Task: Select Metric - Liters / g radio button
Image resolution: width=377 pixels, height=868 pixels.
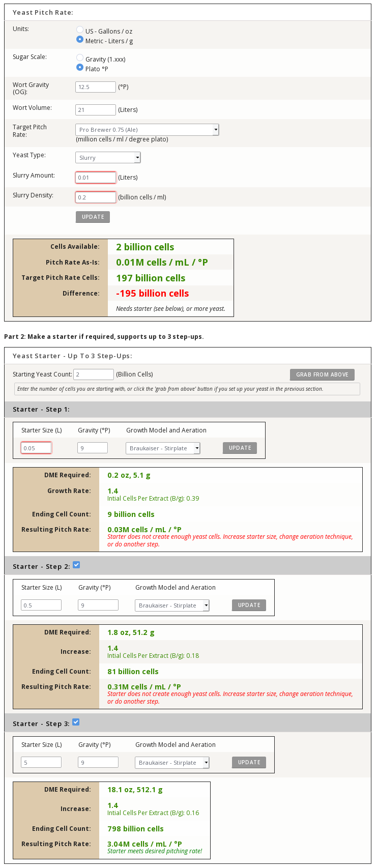Action: point(80,40)
